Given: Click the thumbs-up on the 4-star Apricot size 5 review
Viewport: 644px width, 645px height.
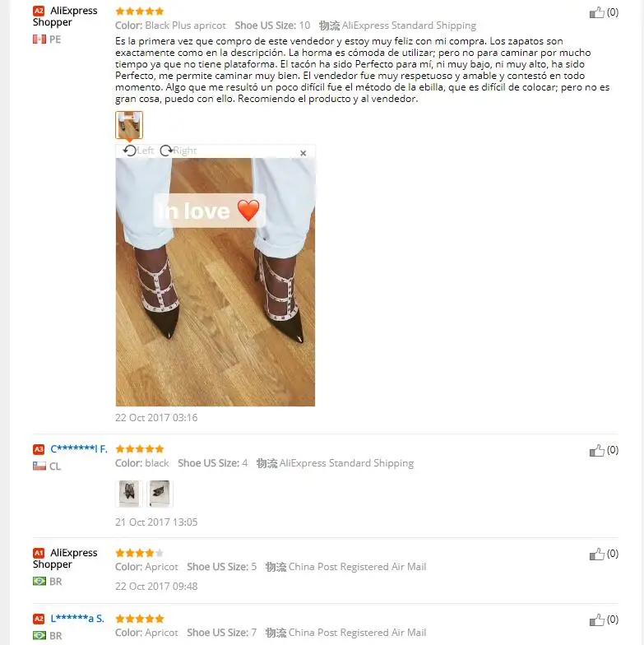Looking at the screenshot, I should tap(596, 554).
